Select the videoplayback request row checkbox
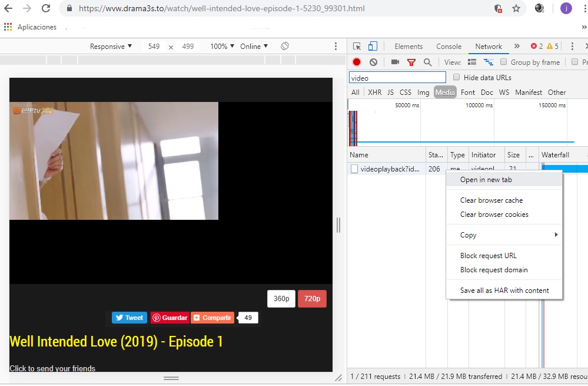This screenshot has height=386, width=588. [354, 169]
